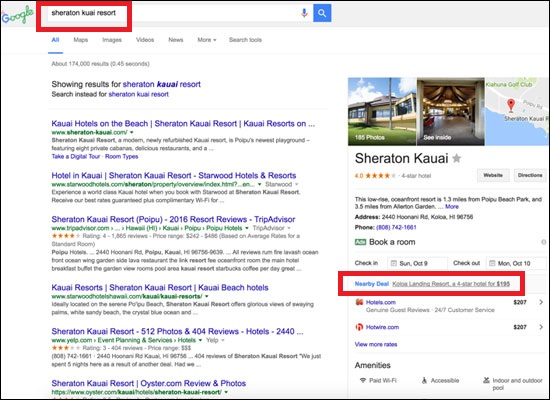Image resolution: width=550 pixels, height=400 pixels.
Task: Open the 185 Photos thumbnail
Action: tap(382, 112)
